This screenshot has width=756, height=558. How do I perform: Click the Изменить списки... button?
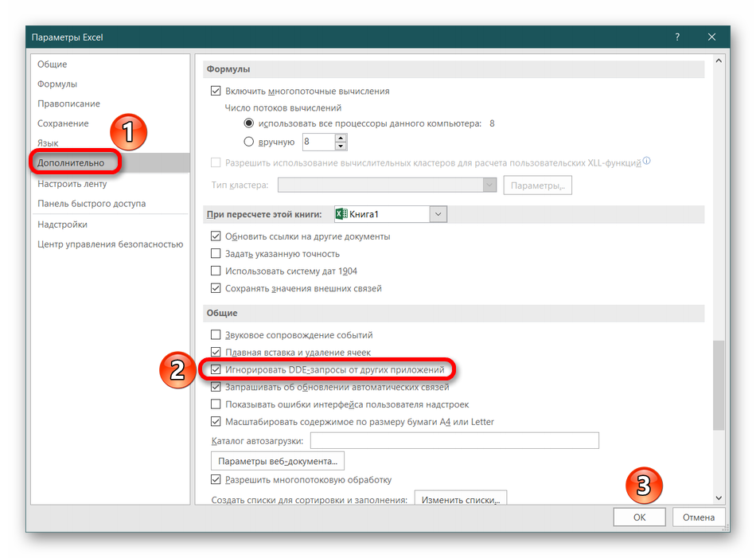point(461,498)
